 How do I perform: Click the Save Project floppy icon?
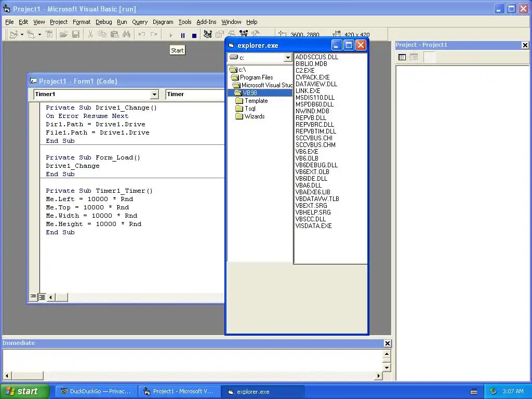76,34
